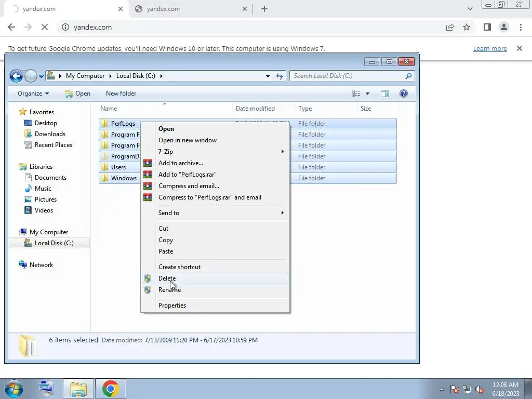The height and width of the screenshot is (399, 532).
Task: Choose Add to "PerfLogs.rar"
Action: 215,175
